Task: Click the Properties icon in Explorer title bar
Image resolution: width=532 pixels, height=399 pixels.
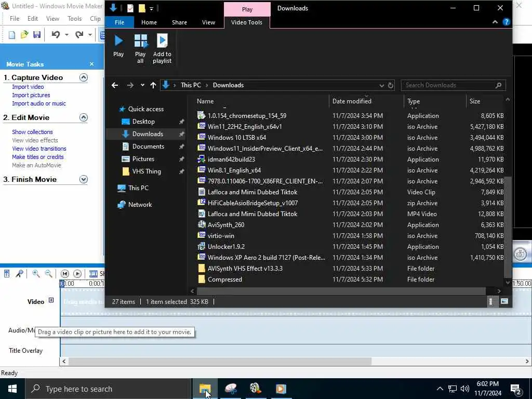Action: point(130,8)
